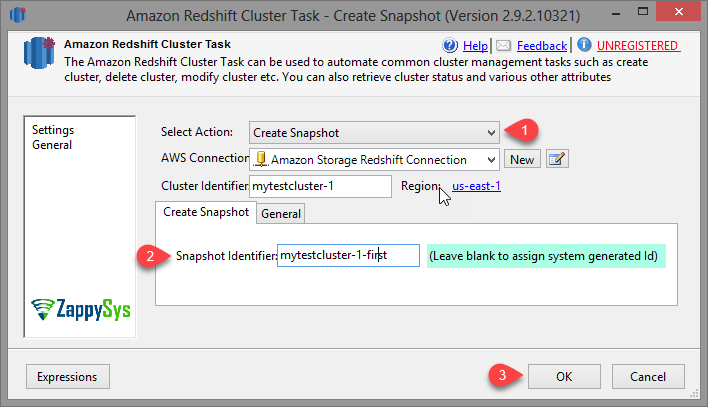Click in the Snapshot Identifier field
The height and width of the screenshot is (407, 708).
pos(348,256)
